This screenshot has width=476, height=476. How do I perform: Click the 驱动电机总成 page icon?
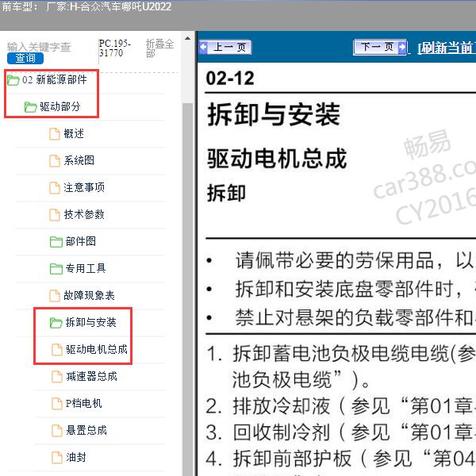tap(57, 349)
